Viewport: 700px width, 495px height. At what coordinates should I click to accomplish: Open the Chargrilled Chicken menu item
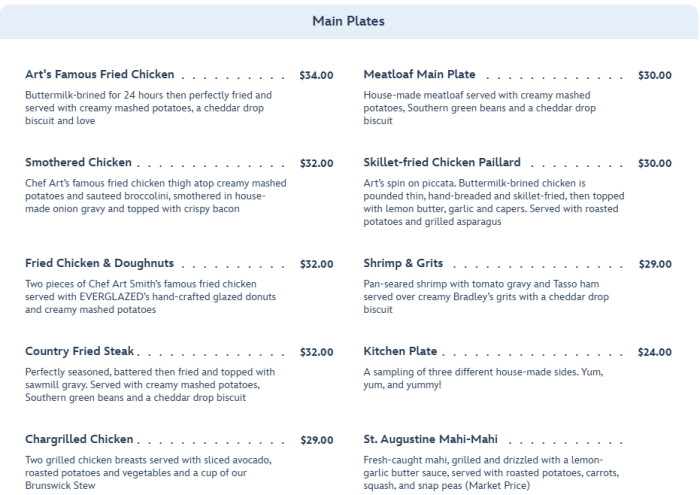point(79,440)
